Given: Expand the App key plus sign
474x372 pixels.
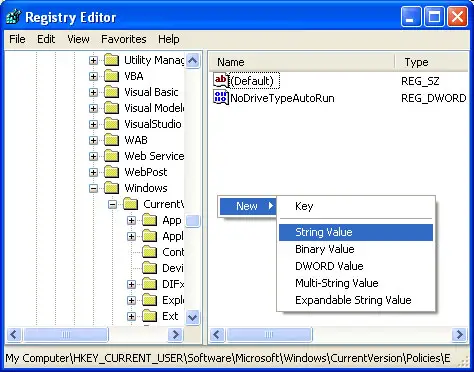Looking at the screenshot, I should [x=132, y=220].
